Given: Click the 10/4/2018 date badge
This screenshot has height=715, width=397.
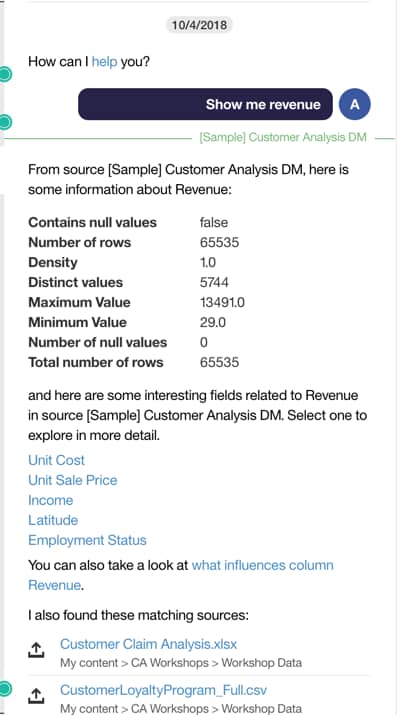Looking at the screenshot, I should coord(199,25).
